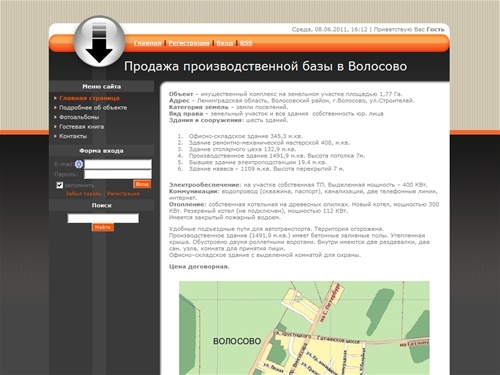500x375 pixels.
Task: Open the RSS link in the top bar
Action: point(246,43)
